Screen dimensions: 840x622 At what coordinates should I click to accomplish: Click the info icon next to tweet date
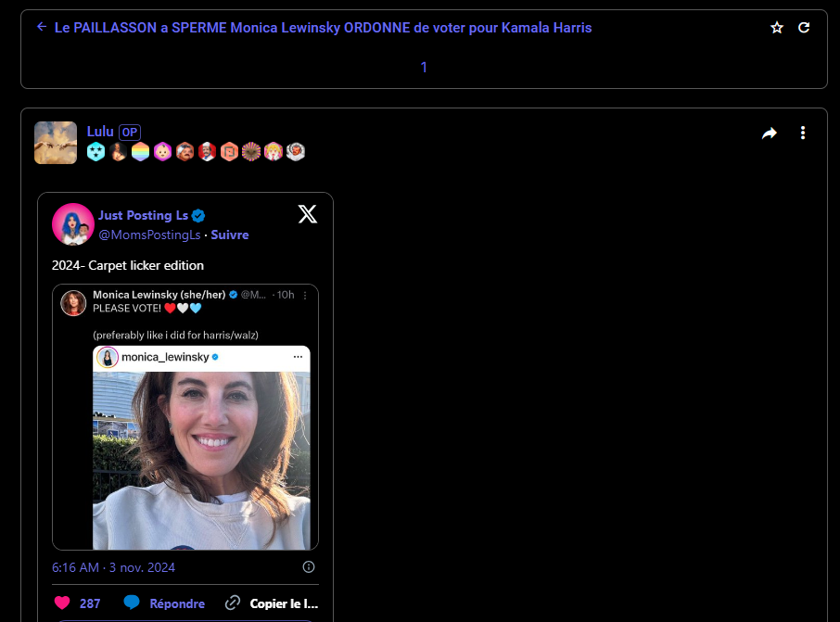309,567
